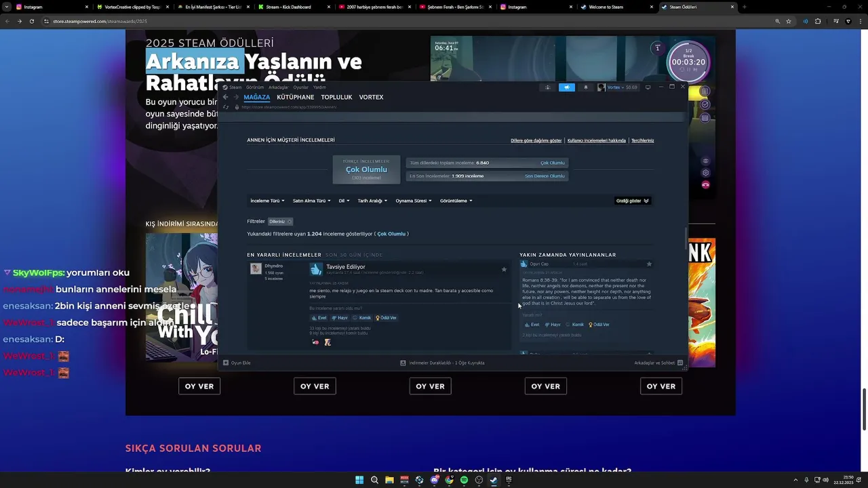This screenshot has width=868, height=488.
Task: Click Ödül Ver on Oguri Cap's review
Action: tap(599, 325)
